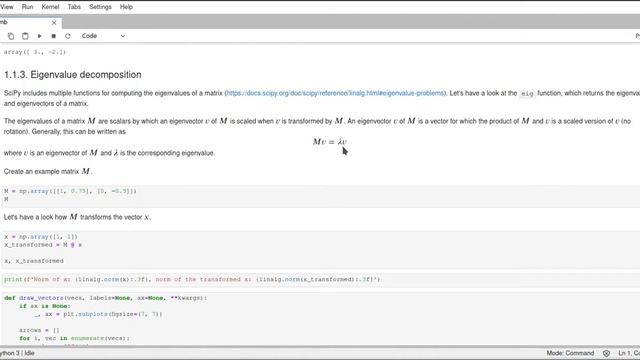
Task: Select the print Norm of x cell
Action: [x=321, y=280]
